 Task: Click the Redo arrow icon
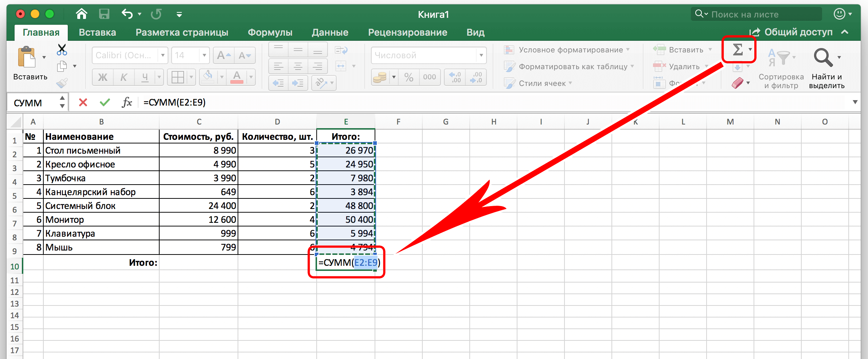[156, 14]
